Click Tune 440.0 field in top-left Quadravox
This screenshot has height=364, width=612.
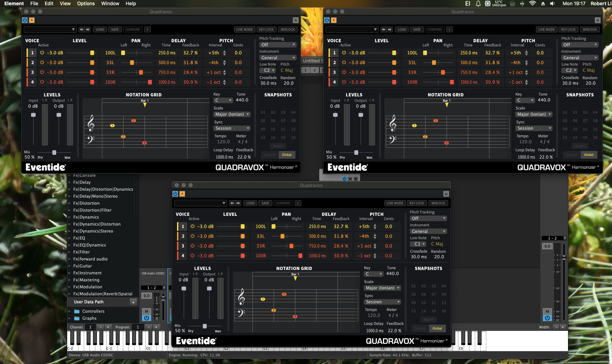click(242, 100)
